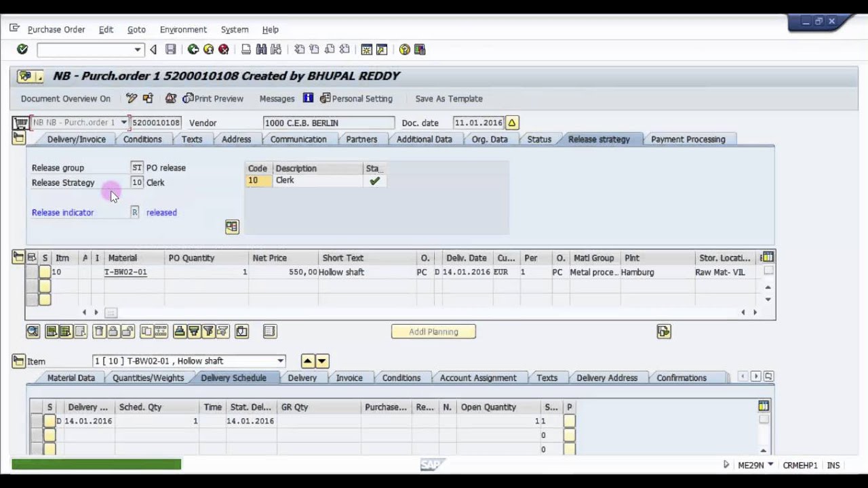Switch to the Account Assignment item tab

click(478, 378)
